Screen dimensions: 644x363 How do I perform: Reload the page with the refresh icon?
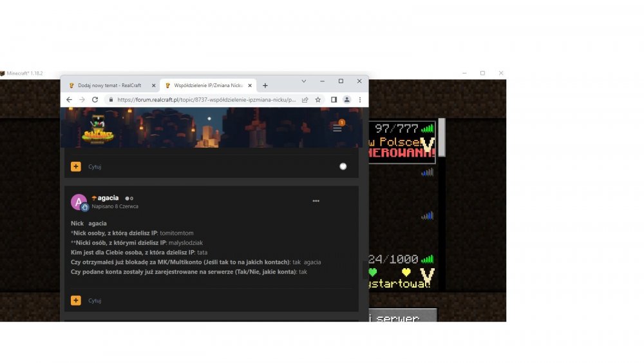point(95,100)
